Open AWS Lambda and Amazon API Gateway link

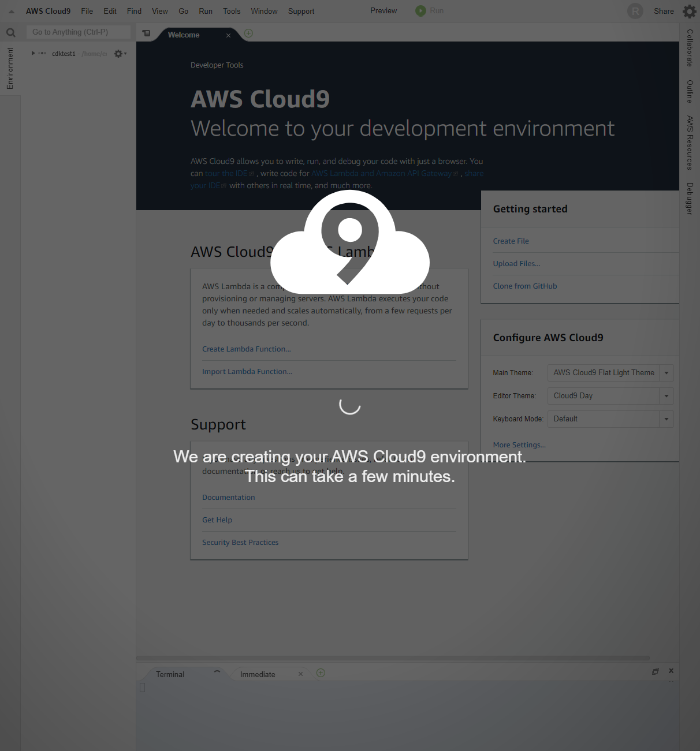coord(385,173)
